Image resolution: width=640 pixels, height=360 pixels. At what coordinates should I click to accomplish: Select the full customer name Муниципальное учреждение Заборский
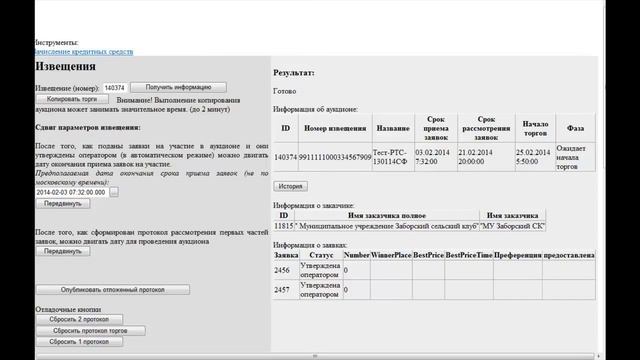tap(387, 226)
